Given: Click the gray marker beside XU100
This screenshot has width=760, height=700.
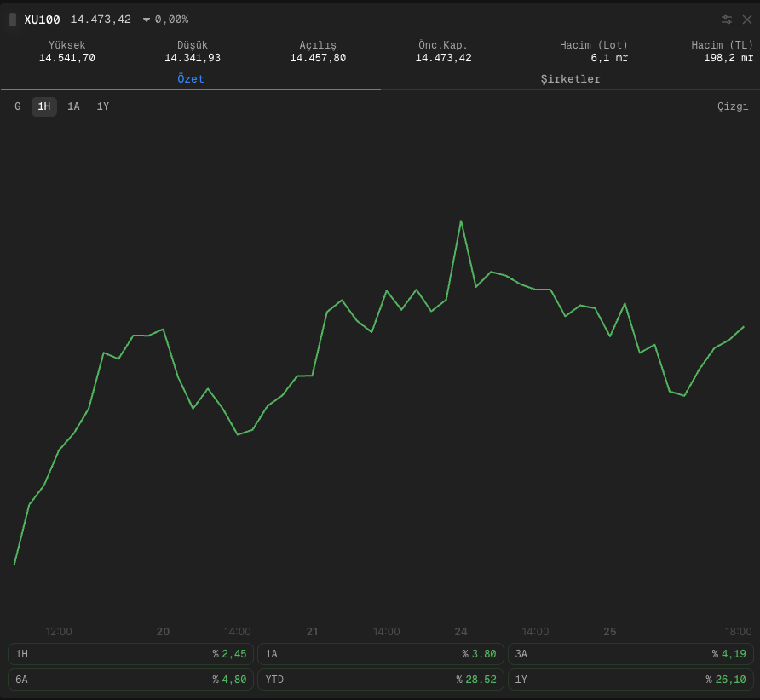Looking at the screenshot, I should coord(13,20).
